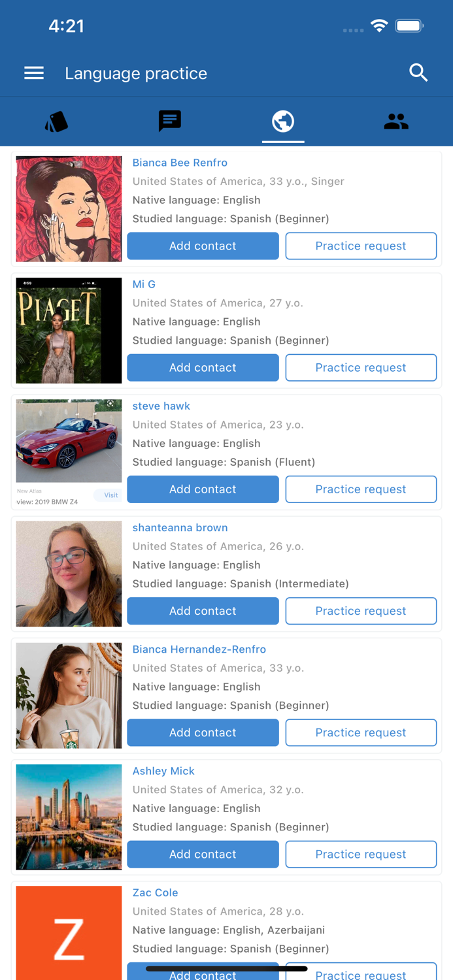This screenshot has height=980, width=453.
Task: Open steve hawk's profile
Action: (x=161, y=406)
